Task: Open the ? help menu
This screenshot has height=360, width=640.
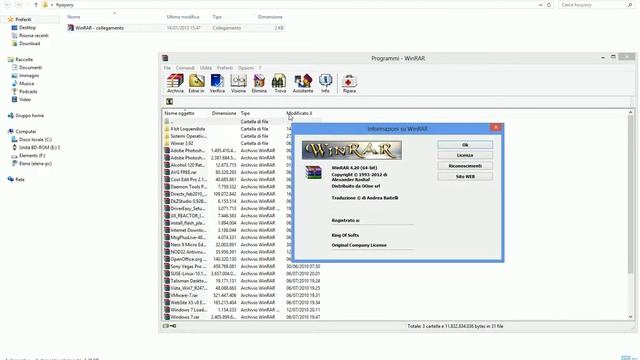Action: click(x=260, y=68)
